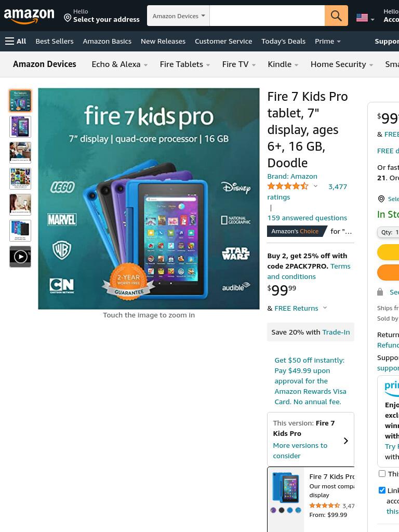Click into the search text field
Viewport: 399px width, 532px height.
pos(267,16)
